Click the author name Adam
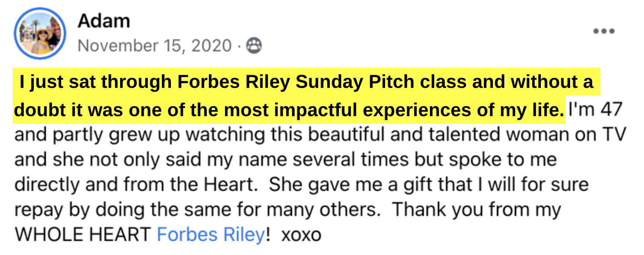This screenshot has height=255, width=644. pos(104,21)
